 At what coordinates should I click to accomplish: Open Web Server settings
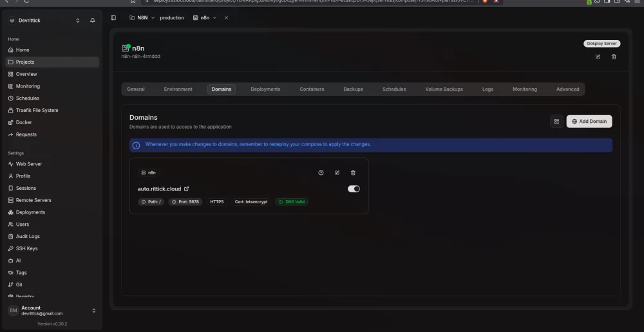pos(52,164)
